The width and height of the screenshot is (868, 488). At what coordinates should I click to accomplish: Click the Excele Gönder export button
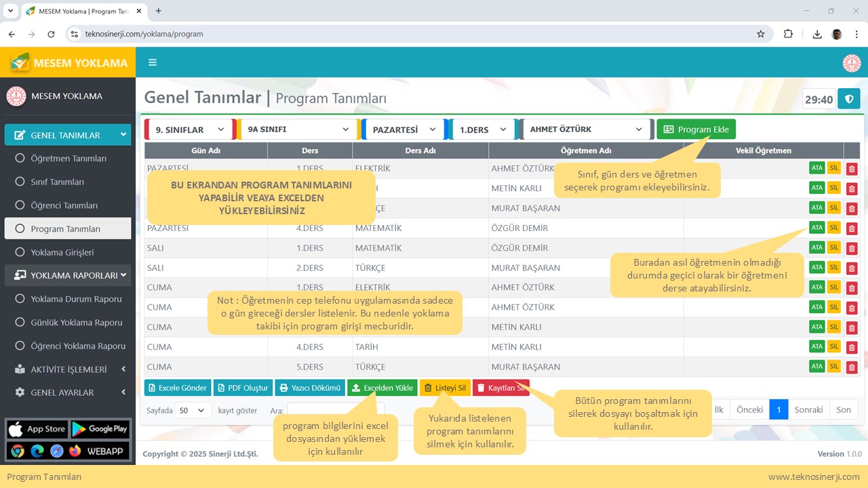[178, 388]
